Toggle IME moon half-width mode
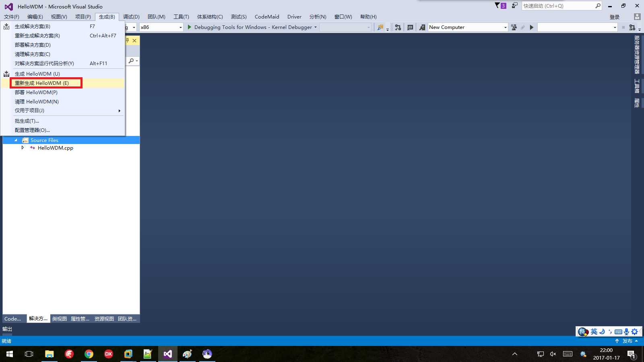This screenshot has width=644, height=362. [x=602, y=332]
